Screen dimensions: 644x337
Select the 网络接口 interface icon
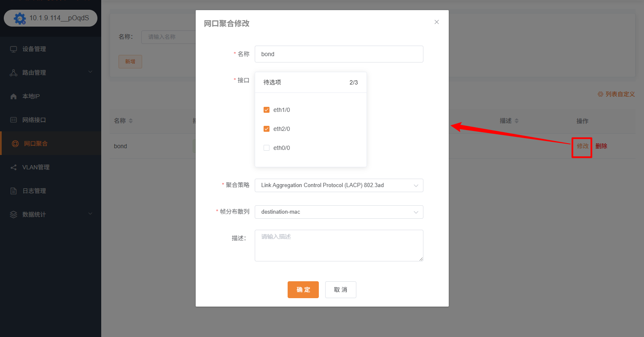click(14, 120)
